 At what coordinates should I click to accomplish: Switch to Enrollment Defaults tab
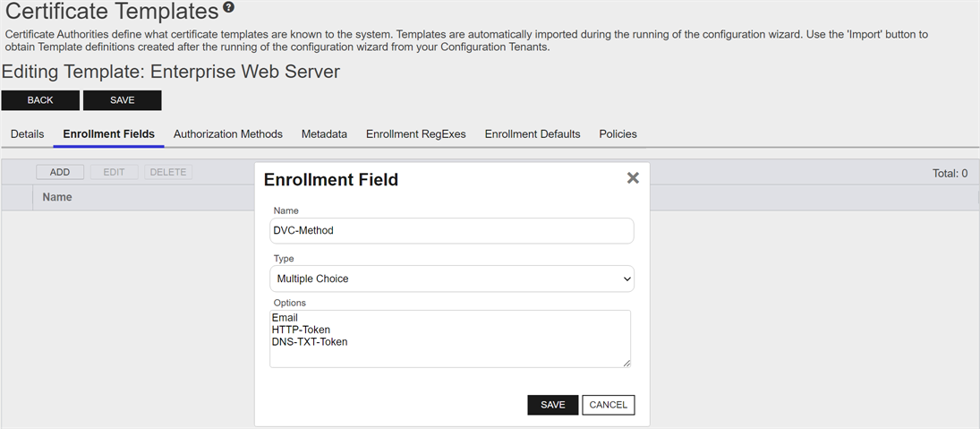[x=533, y=134]
